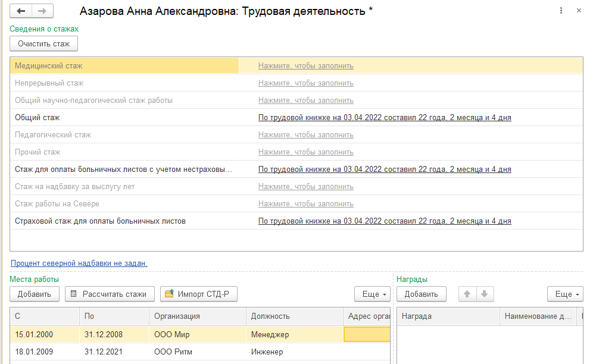Move award up with arrow icon

tap(467, 294)
